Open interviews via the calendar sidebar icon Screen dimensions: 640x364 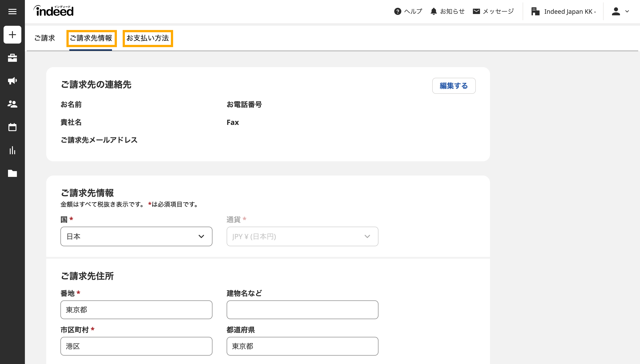pos(12,127)
